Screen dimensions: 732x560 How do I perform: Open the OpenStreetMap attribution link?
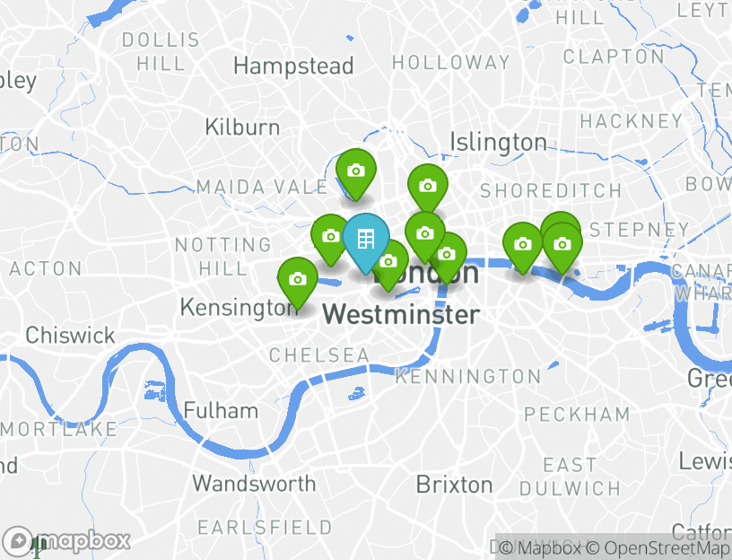pyautogui.click(x=658, y=547)
